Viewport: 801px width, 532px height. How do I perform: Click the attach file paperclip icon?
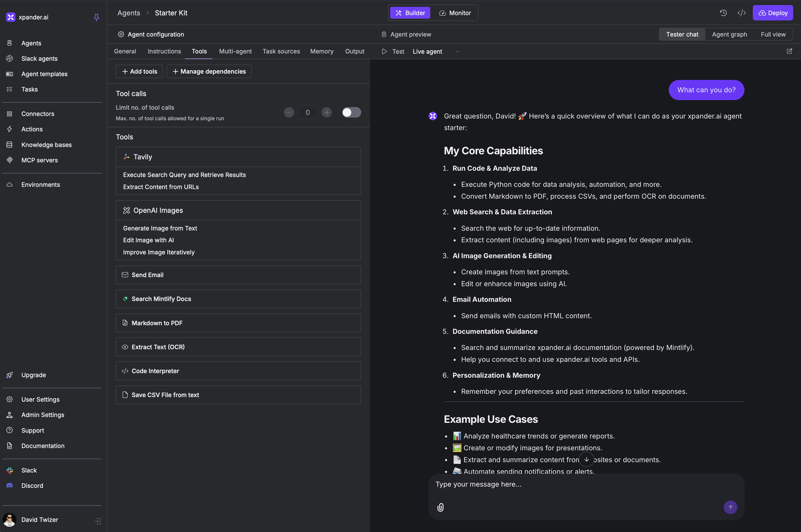tap(440, 507)
